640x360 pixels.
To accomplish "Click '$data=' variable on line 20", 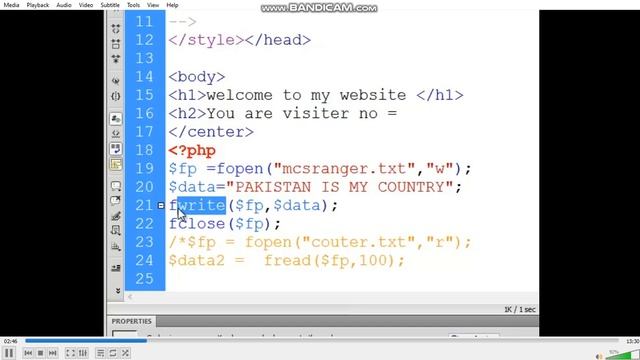I will coord(197,187).
